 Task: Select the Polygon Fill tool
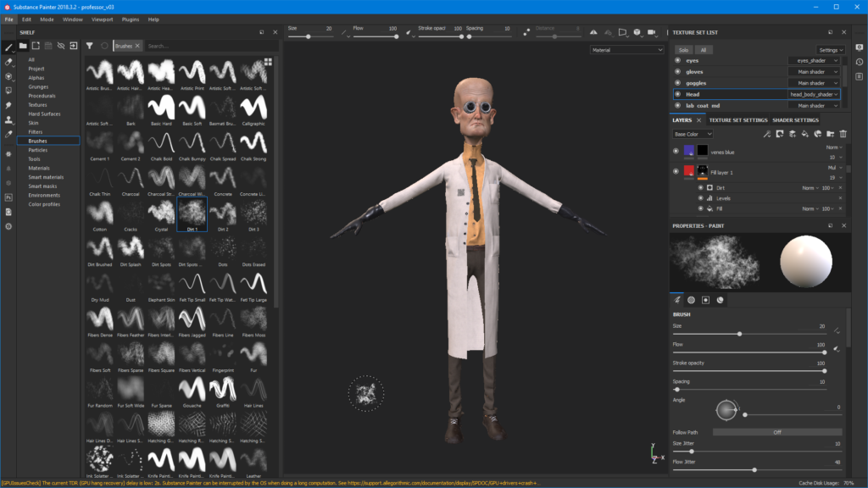(x=8, y=91)
